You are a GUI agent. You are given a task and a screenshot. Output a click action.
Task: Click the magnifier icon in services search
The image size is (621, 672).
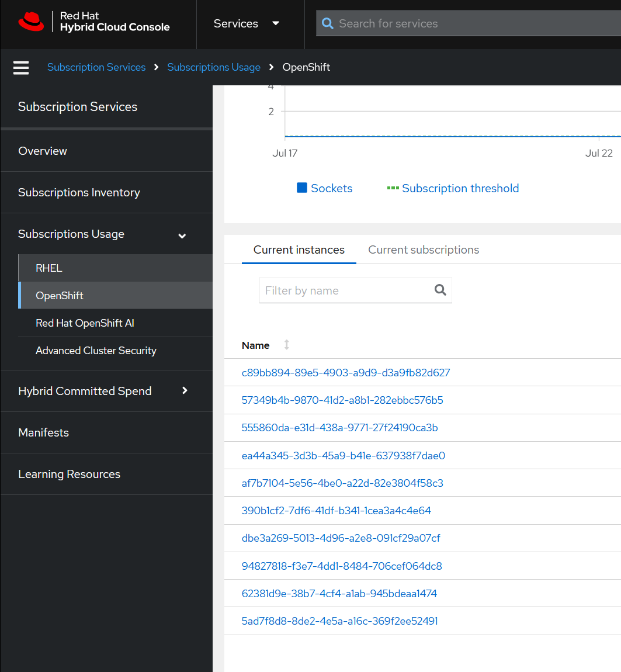click(x=327, y=23)
